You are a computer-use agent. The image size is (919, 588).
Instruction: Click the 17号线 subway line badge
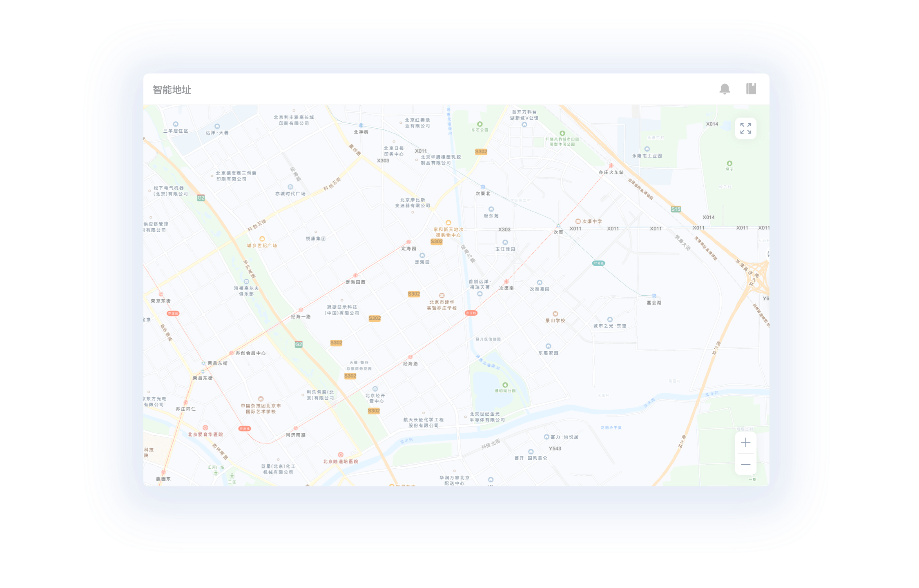598,263
